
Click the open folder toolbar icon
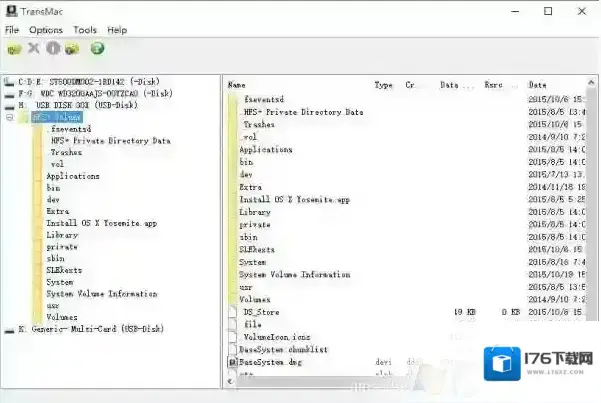click(15, 49)
